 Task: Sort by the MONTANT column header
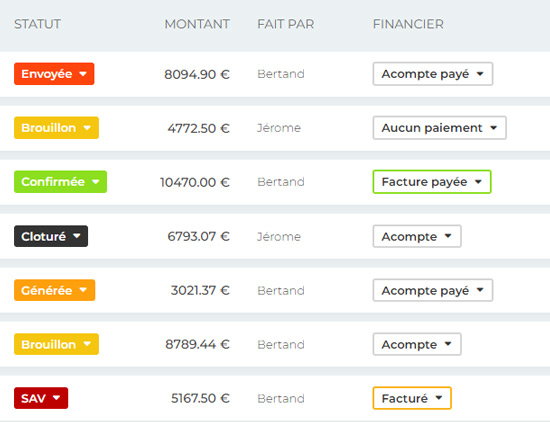point(197,24)
